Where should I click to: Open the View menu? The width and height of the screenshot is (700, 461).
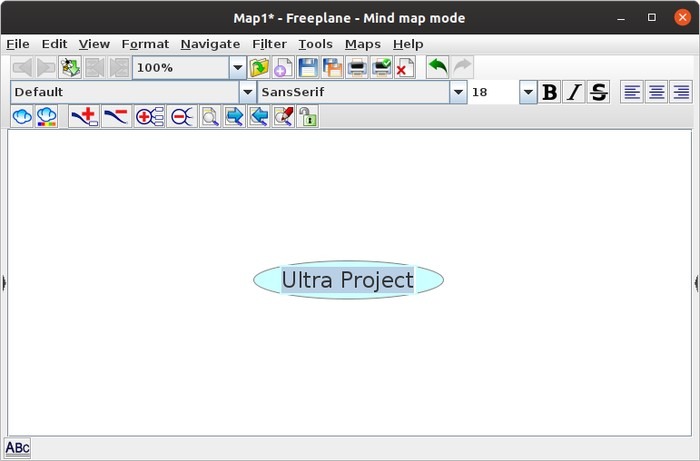point(94,44)
